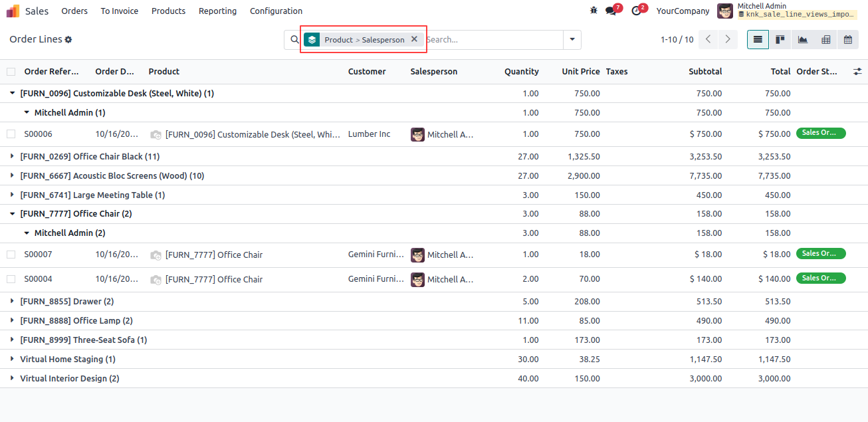The image size is (868, 422).
Task: Click the YourCompany company switcher
Action: [683, 11]
